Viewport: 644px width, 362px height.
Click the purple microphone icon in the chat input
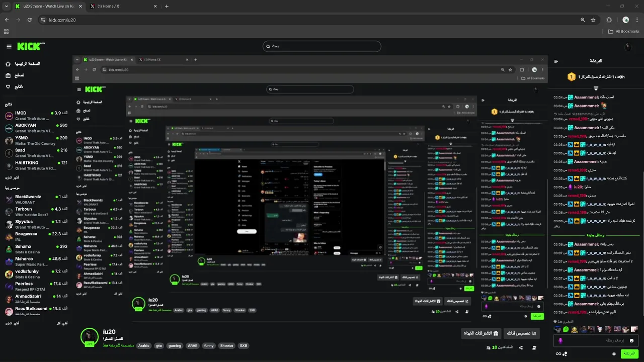(560, 340)
